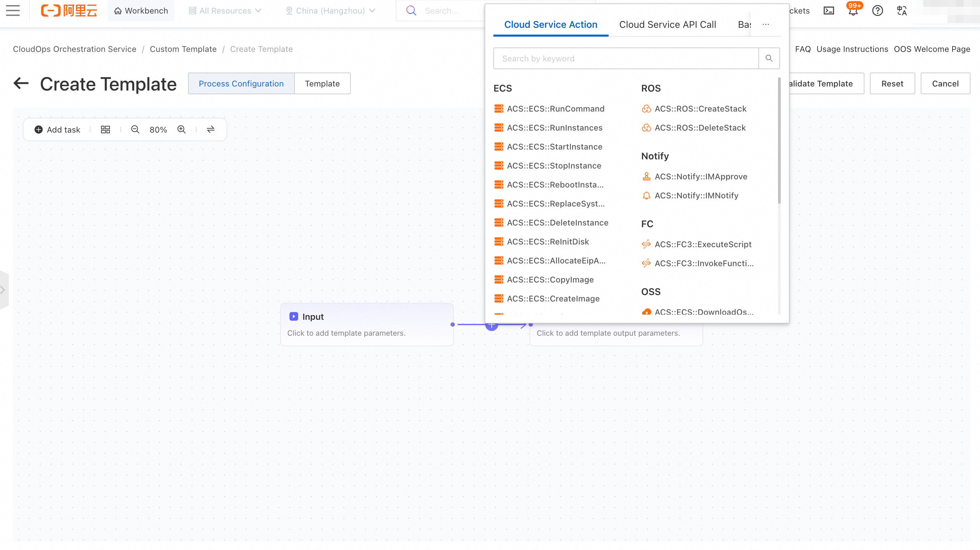Screen dimensions: 980x550
Task: Open the Cloud Shell terminal icon
Action: click(829, 11)
